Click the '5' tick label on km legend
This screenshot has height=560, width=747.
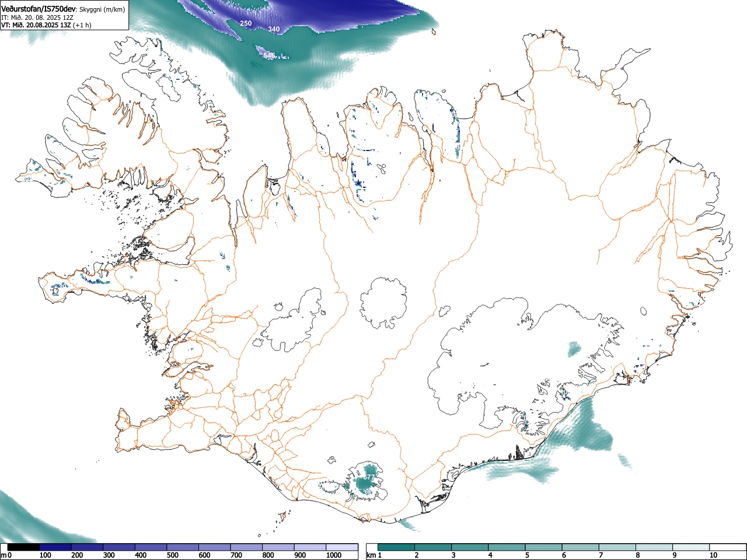click(527, 555)
